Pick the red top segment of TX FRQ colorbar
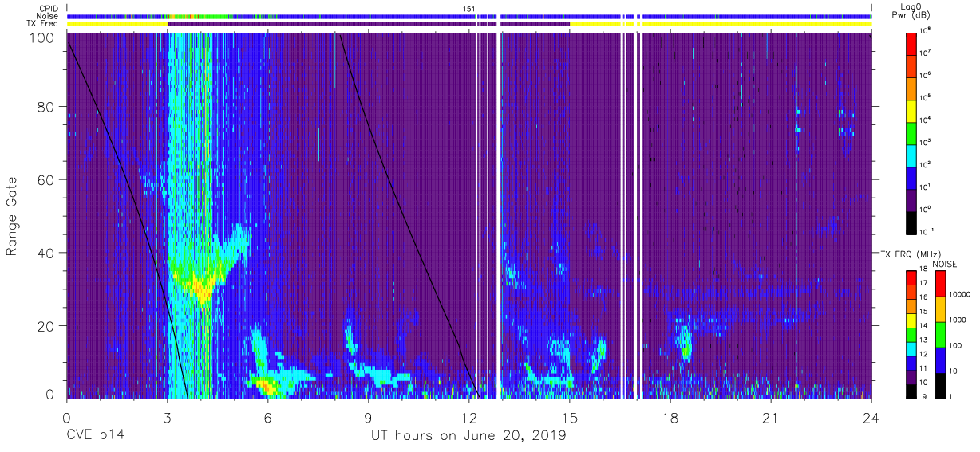This screenshot has width=980, height=452. click(912, 277)
